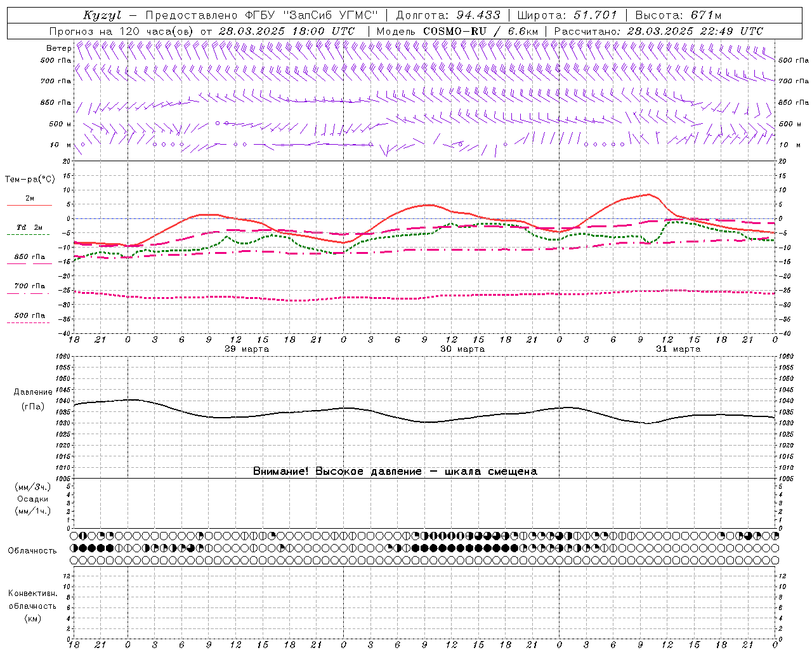812x650 pixels.
Task: Click the "30 марта" date label under temperature chart
Action: pos(462,349)
